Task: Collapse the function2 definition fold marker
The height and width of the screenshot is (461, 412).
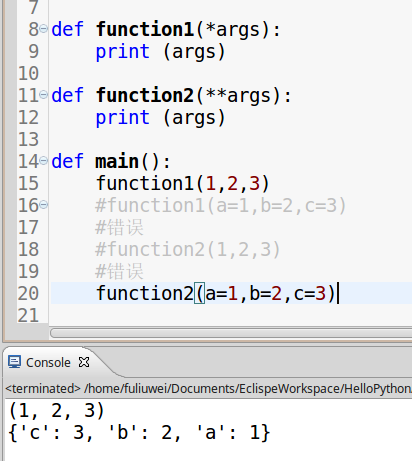Action: (x=44, y=95)
